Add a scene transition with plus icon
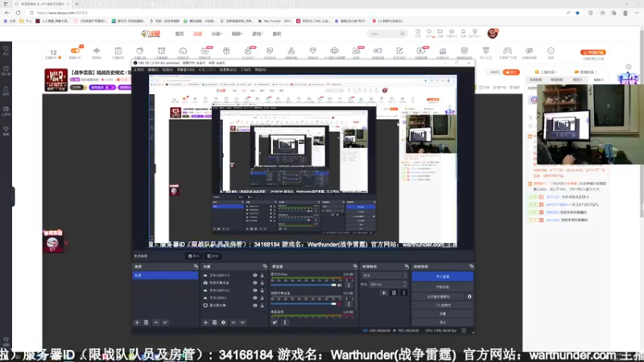 pos(384,293)
